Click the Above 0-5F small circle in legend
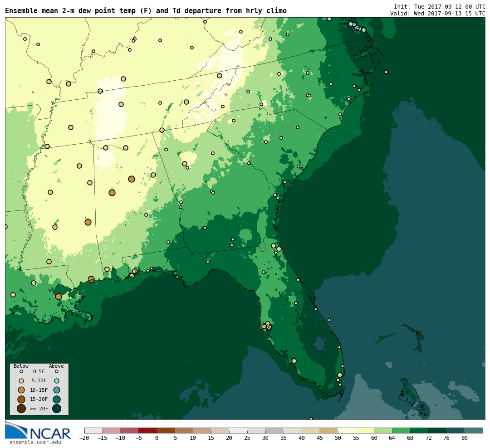This screenshot has height=448, width=490. [57, 372]
